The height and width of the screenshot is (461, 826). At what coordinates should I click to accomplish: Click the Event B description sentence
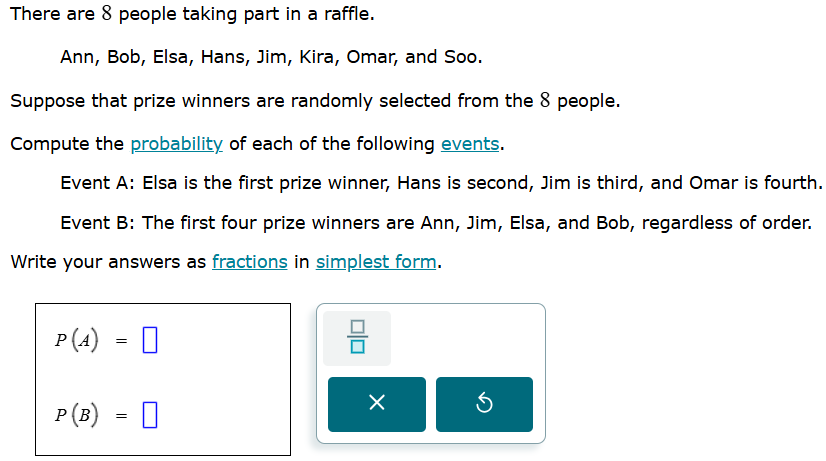tap(436, 223)
